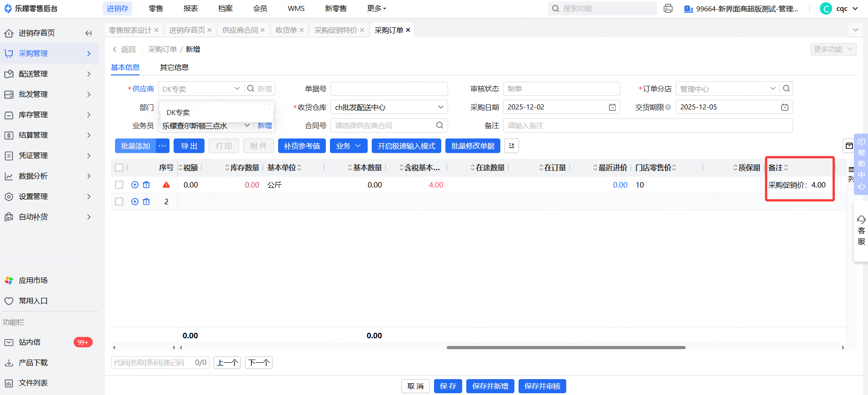Collapse the sidebar with the arrow icon
Screen dimensions: 868x395
(x=89, y=33)
